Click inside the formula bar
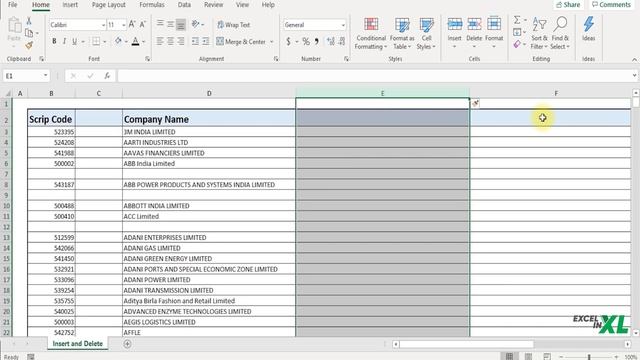 373,76
